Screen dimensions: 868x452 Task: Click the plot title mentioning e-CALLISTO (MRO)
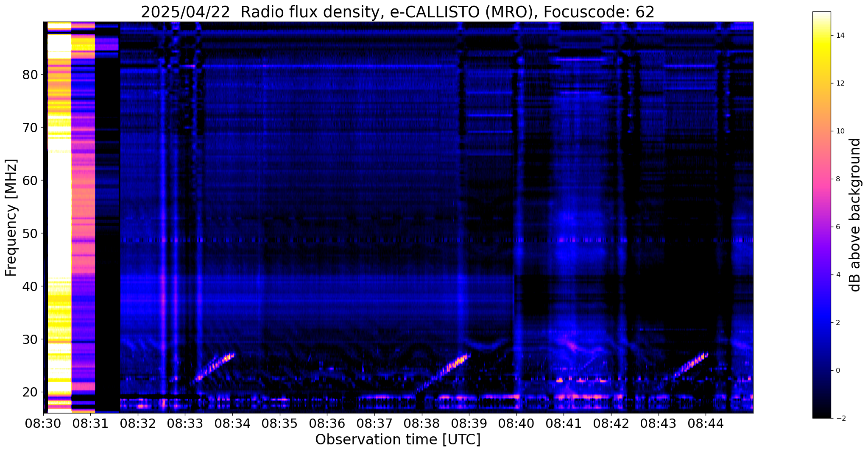point(398,12)
